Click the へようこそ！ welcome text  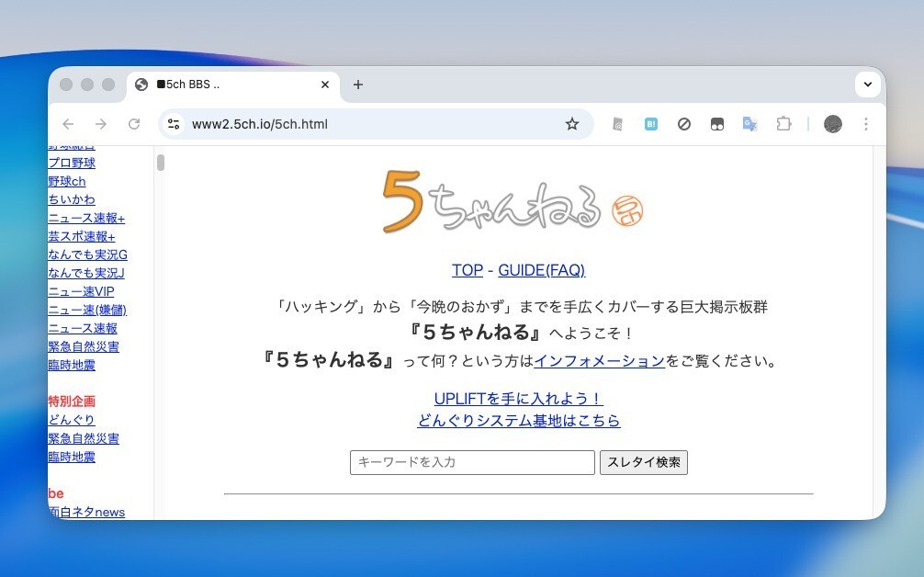click(x=592, y=334)
